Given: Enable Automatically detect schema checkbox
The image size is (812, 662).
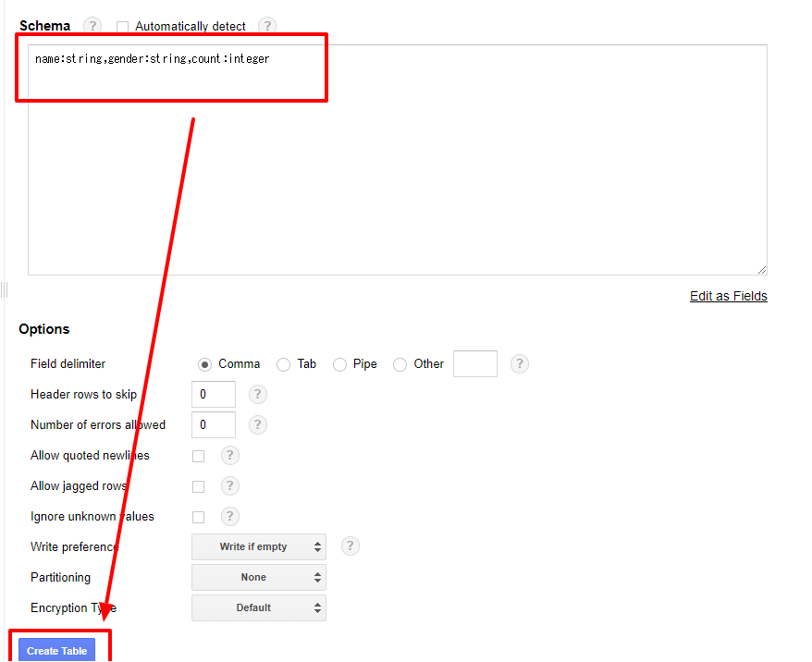Looking at the screenshot, I should (x=122, y=27).
